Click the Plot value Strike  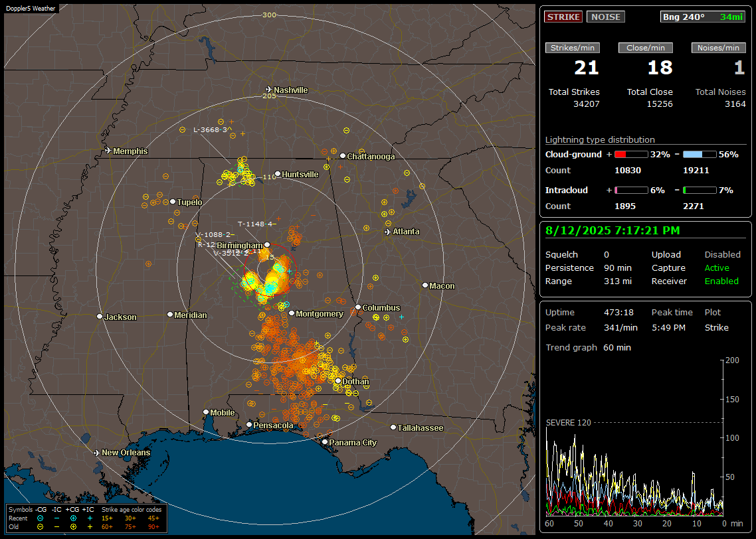coord(716,327)
